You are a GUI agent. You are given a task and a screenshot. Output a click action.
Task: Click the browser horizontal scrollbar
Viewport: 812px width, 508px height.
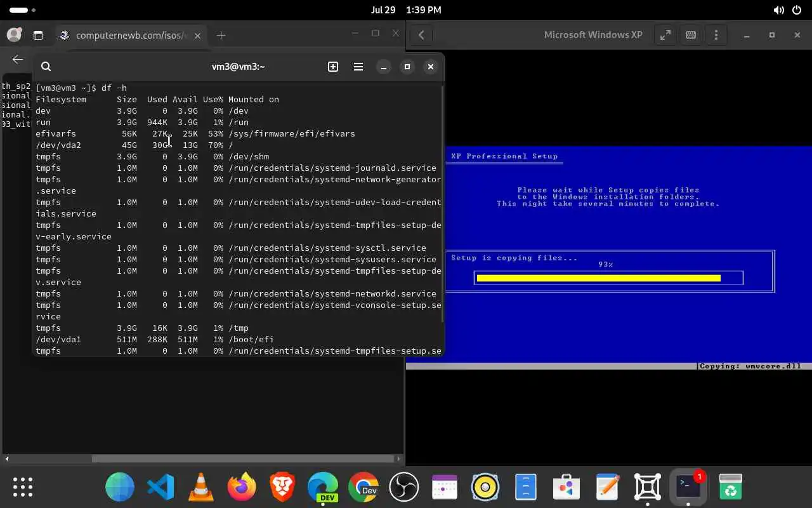pos(242,458)
